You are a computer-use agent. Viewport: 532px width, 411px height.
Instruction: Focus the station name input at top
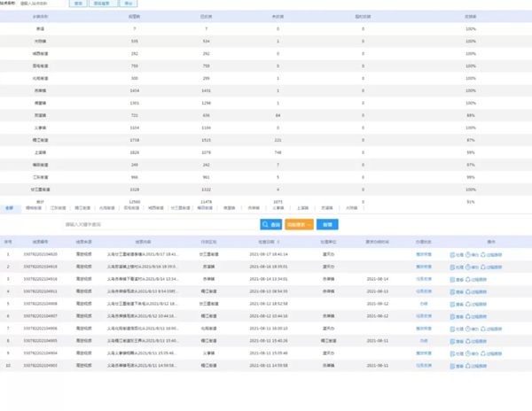[x=41, y=4]
